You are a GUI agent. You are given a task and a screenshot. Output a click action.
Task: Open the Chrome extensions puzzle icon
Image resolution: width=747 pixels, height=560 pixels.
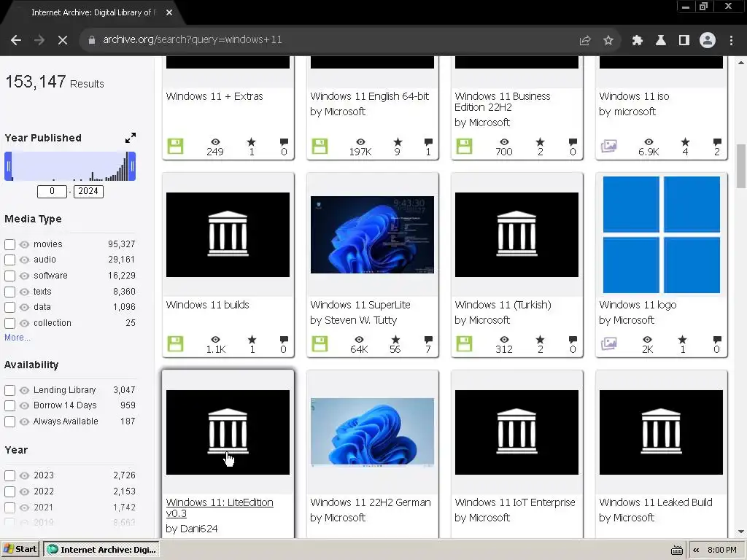click(638, 41)
